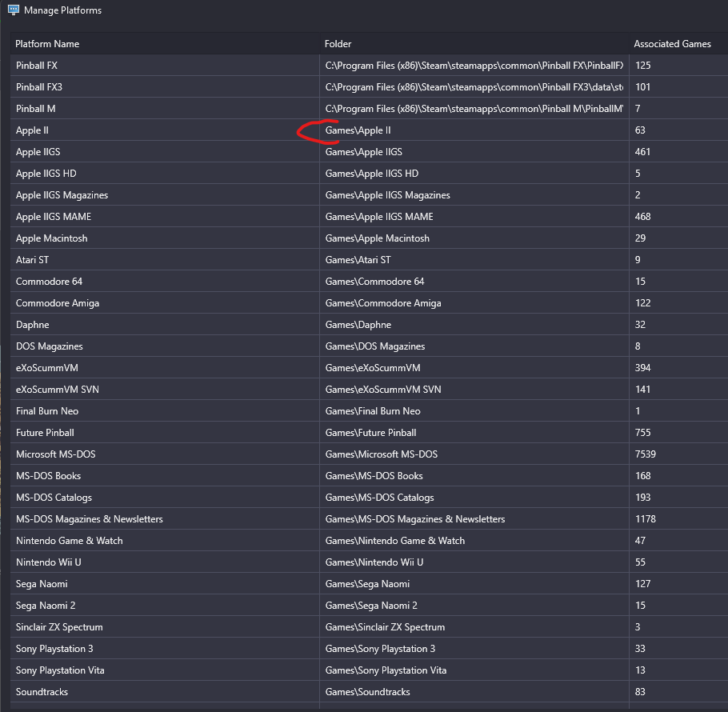The width and height of the screenshot is (728, 712).
Task: Select the Apple IIGS Magazines platform name
Action: pos(62,195)
